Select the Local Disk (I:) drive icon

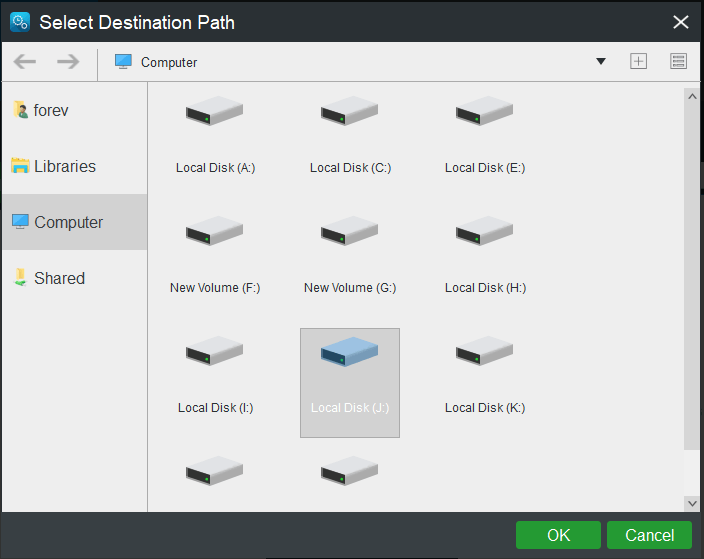[x=215, y=350]
